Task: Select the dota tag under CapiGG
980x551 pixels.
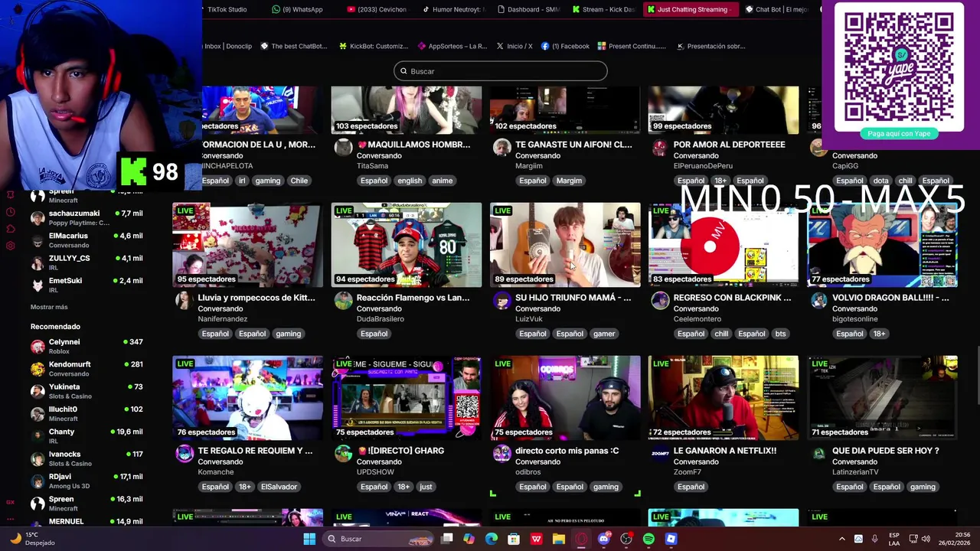Action: pyautogui.click(x=881, y=181)
